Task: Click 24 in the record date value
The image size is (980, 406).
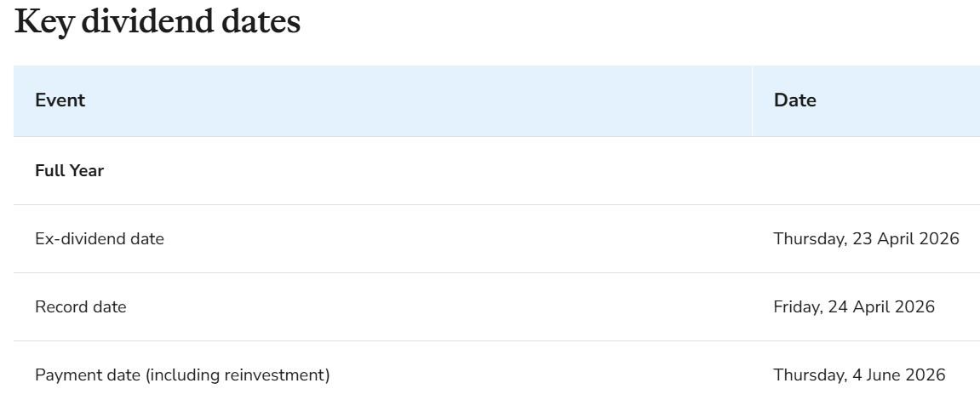Action: click(837, 307)
